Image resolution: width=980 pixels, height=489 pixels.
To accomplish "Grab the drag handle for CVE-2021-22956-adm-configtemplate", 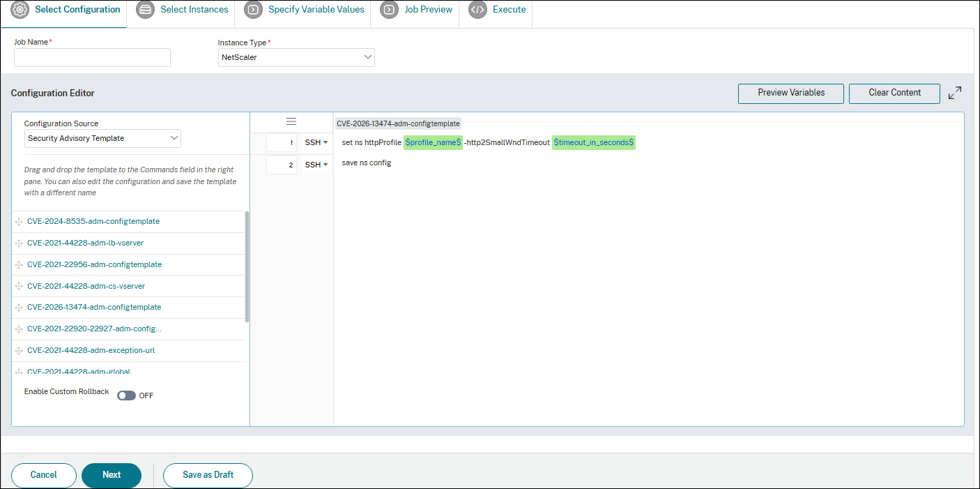I will click(x=19, y=265).
